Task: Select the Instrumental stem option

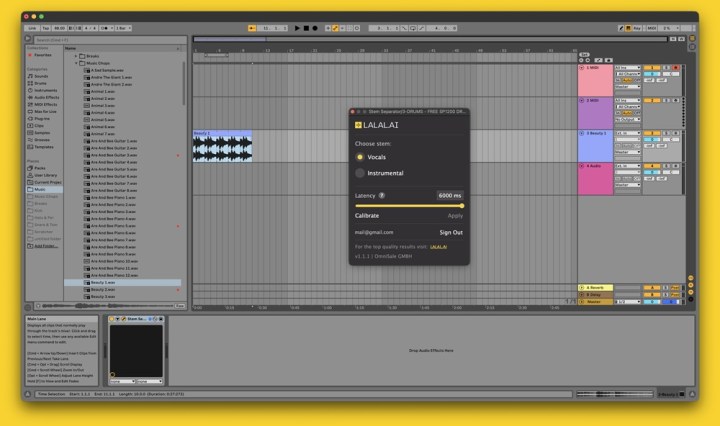Action: pos(360,173)
